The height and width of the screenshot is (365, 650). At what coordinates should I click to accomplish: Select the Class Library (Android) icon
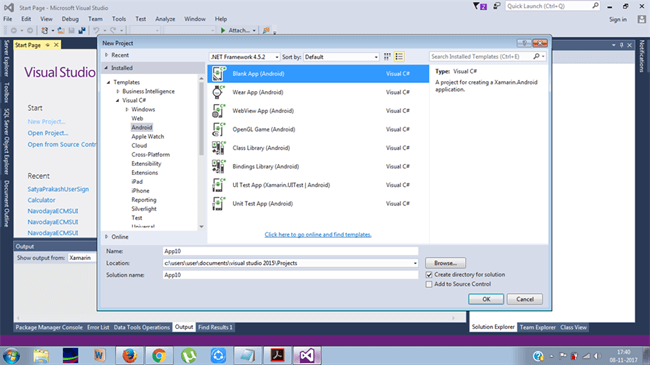[218, 148]
